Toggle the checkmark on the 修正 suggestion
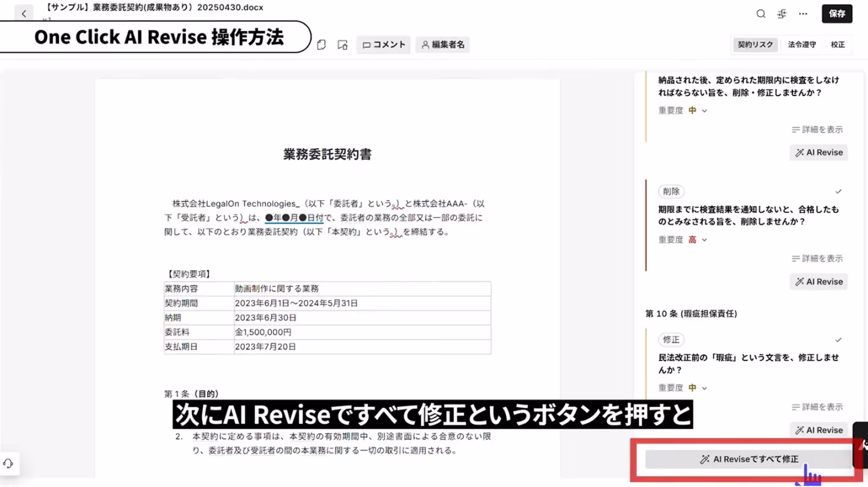 click(x=838, y=340)
